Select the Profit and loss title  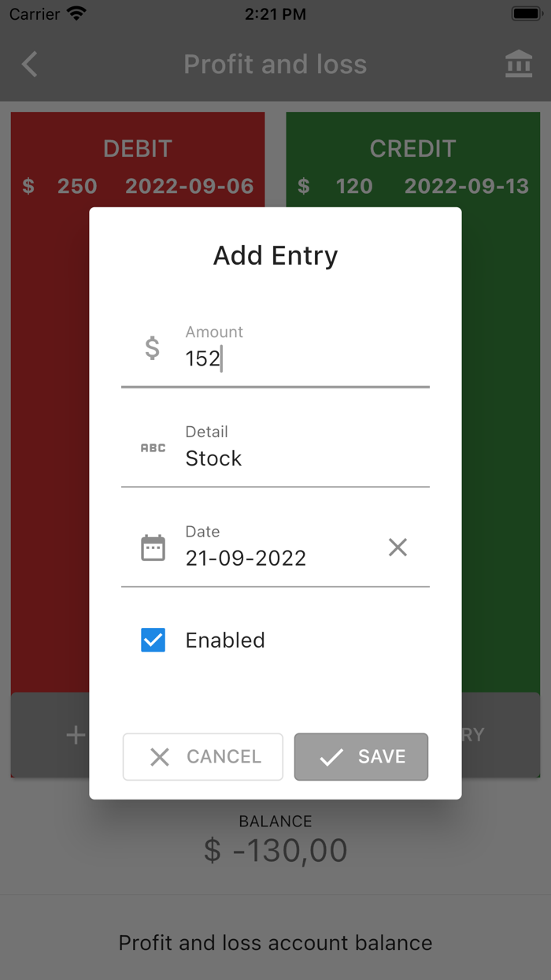pos(275,64)
